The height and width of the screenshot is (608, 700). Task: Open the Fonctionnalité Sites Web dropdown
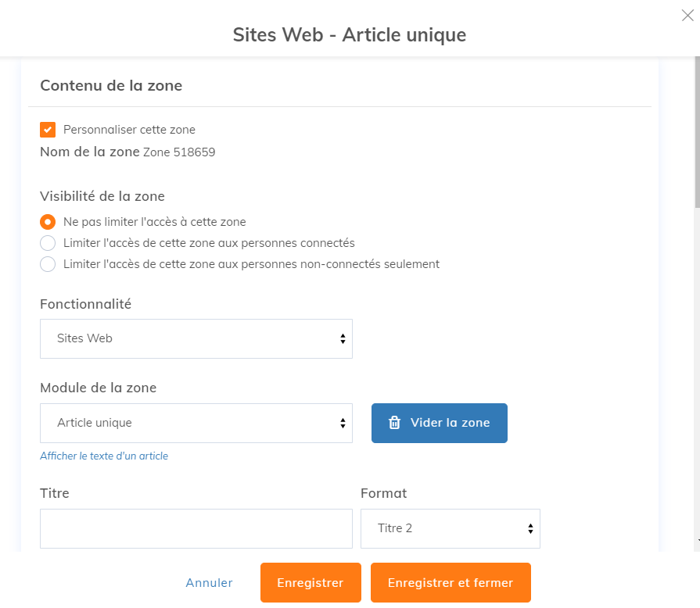click(x=196, y=338)
